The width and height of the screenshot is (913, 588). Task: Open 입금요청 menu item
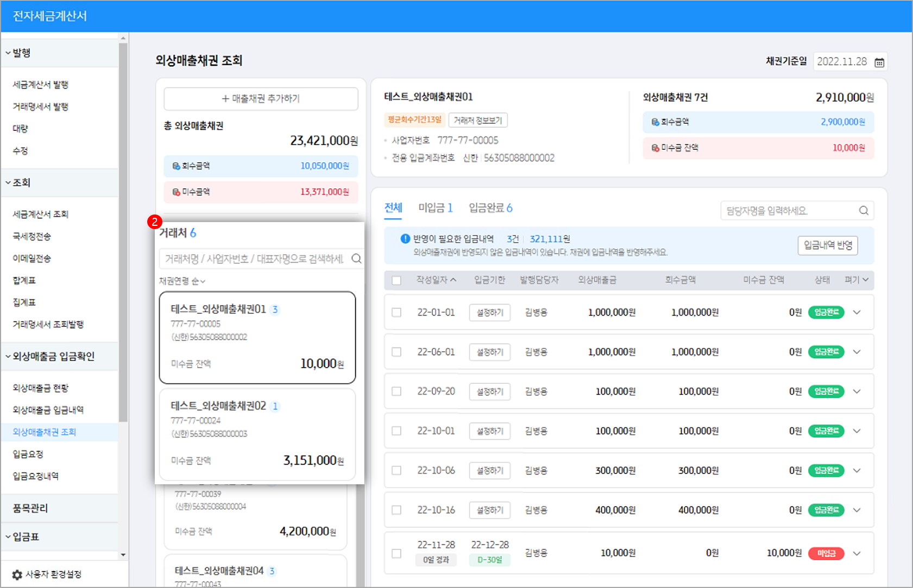pos(28,454)
